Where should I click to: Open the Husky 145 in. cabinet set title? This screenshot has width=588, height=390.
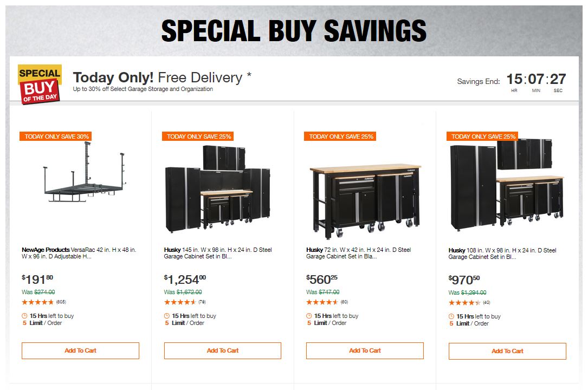[218, 253]
